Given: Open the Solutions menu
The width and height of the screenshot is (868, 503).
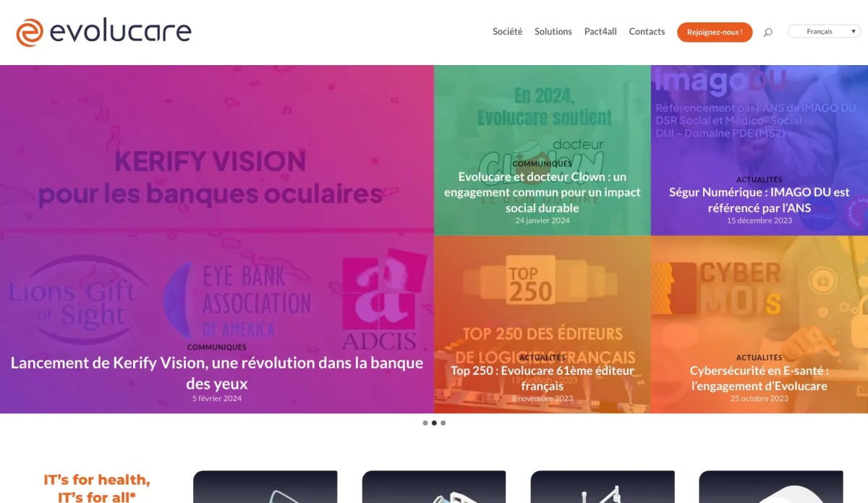Looking at the screenshot, I should click(x=553, y=32).
